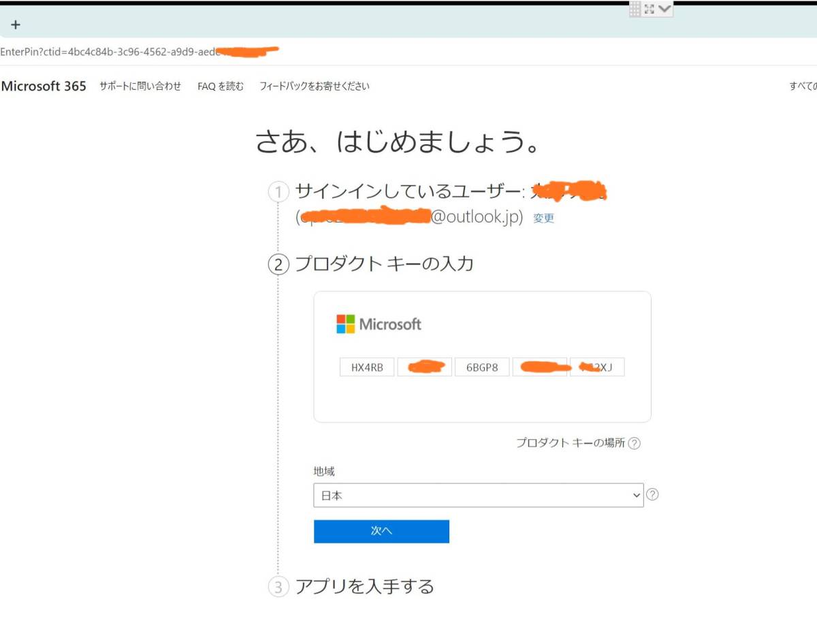Click help icon next to region dropdown
The width and height of the screenshot is (817, 644).
click(x=652, y=495)
